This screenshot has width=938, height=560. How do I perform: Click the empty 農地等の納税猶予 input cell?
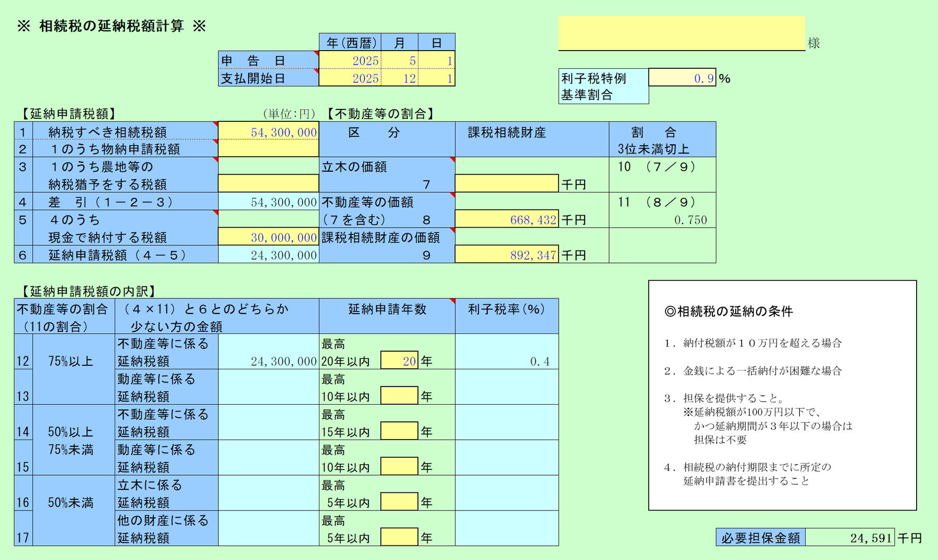[x=268, y=183]
